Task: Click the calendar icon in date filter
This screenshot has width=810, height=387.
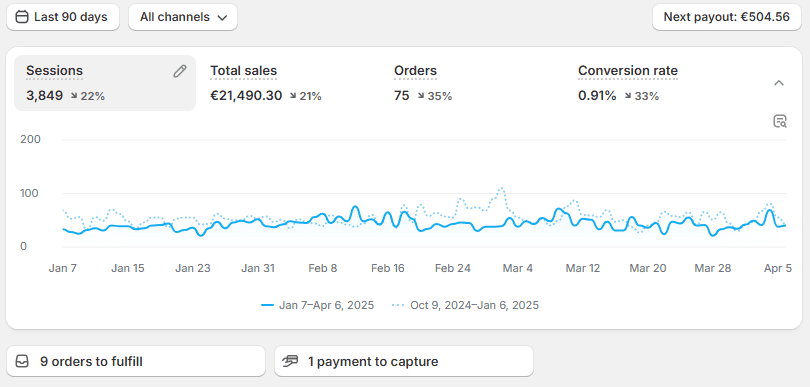Action: [x=22, y=17]
